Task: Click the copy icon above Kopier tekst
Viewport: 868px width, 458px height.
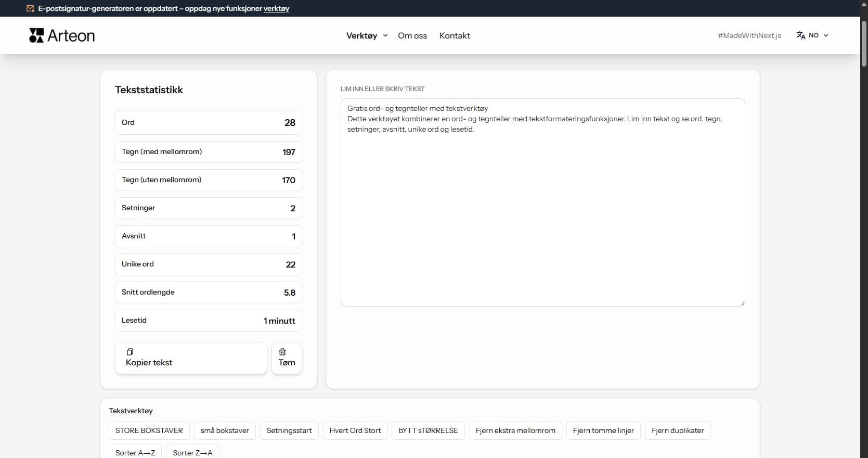Action: click(x=130, y=352)
